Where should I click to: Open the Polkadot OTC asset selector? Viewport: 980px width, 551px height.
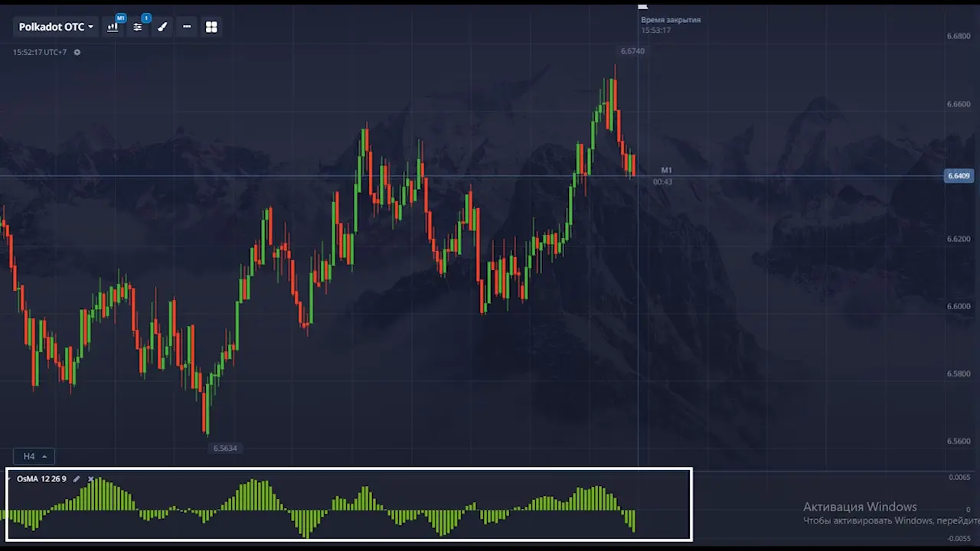(x=56, y=27)
